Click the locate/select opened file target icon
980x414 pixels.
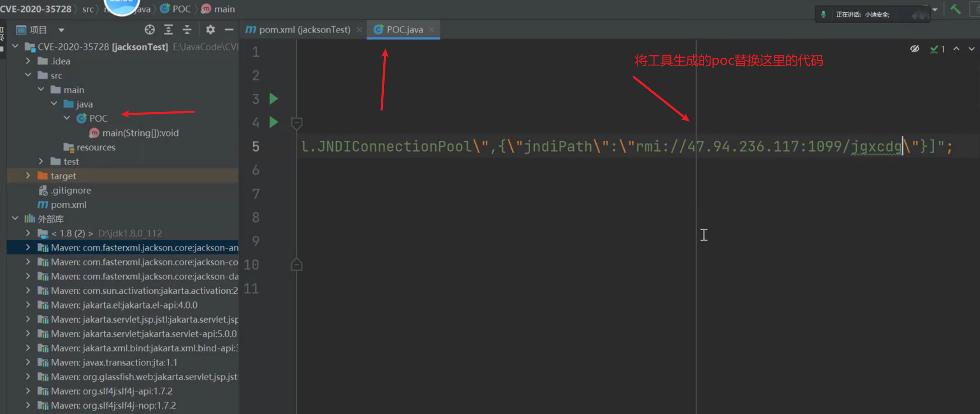[150, 30]
